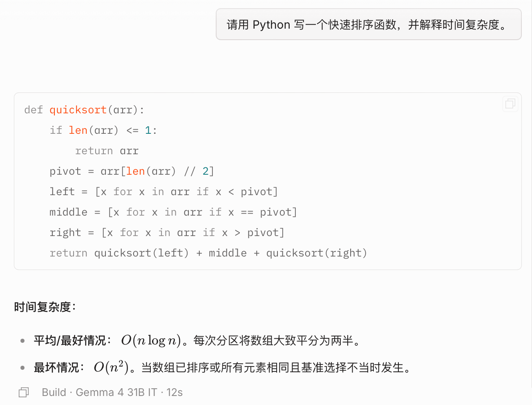Click the red 'quicksort' function name

pos(78,110)
